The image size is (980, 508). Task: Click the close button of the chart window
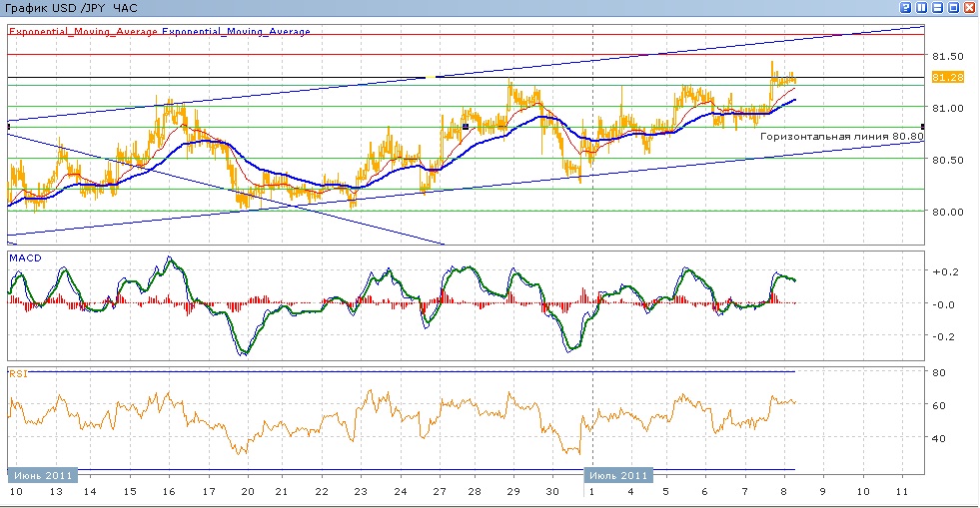pos(968,8)
